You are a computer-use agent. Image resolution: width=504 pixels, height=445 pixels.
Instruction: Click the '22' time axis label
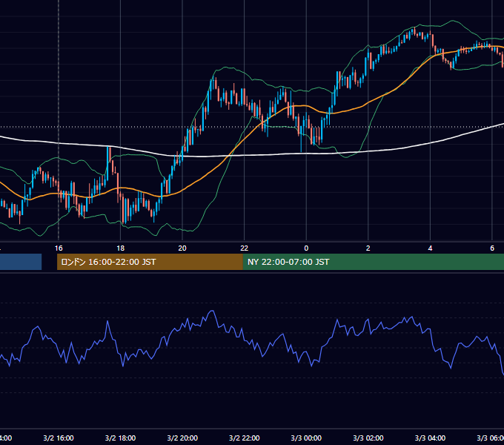(x=245, y=248)
